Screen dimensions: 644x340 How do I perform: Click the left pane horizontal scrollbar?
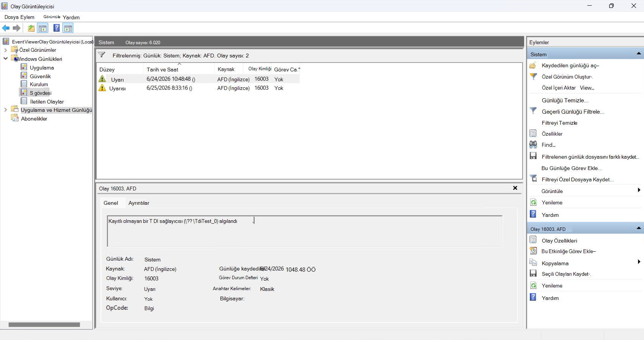tap(44, 325)
